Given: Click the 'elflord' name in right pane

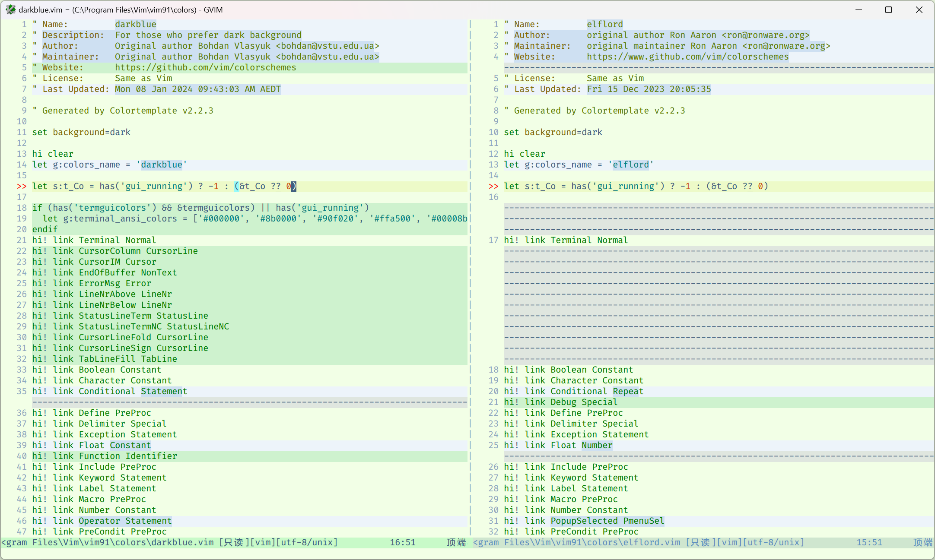Looking at the screenshot, I should pos(605,25).
